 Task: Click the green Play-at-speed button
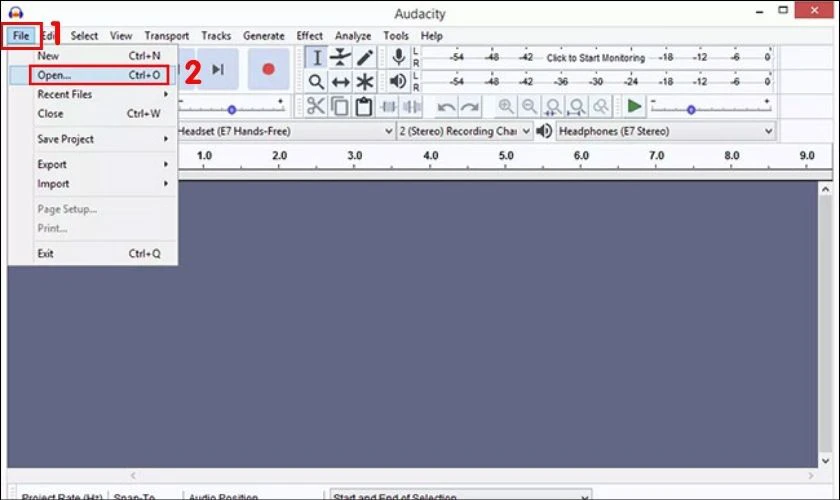point(634,106)
